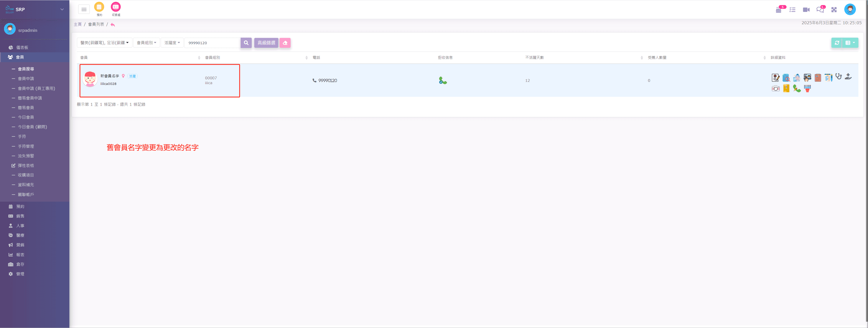Click the yellow envelope icon in member row
868x328 pixels.
(x=786, y=88)
